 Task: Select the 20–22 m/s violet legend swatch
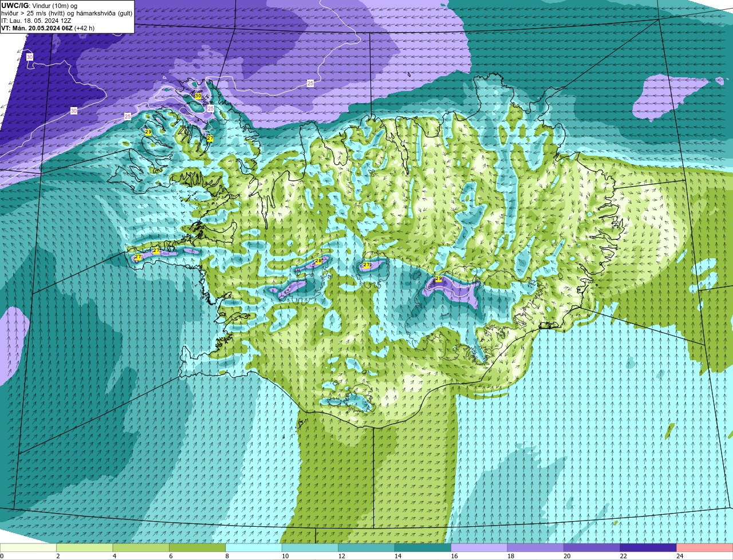(592, 547)
